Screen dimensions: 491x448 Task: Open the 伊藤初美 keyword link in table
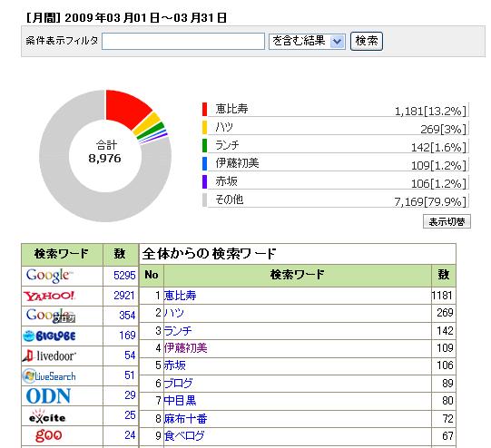pyautogui.click(x=185, y=348)
